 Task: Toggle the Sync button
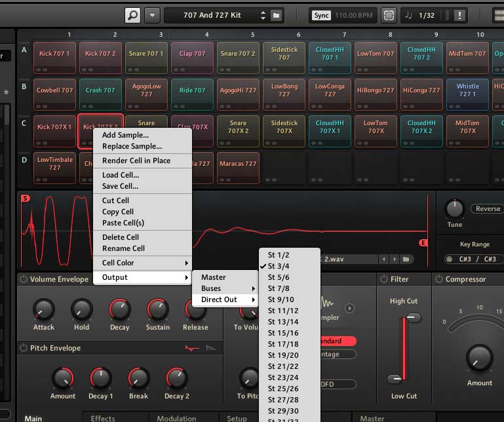click(x=321, y=16)
